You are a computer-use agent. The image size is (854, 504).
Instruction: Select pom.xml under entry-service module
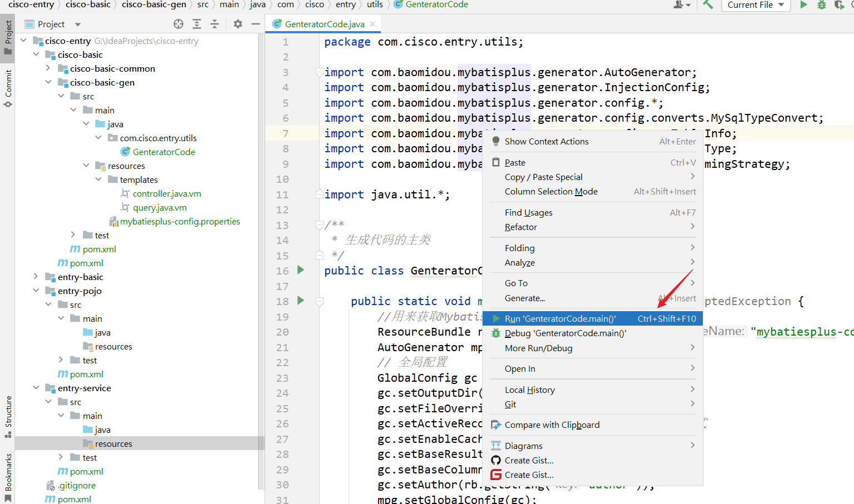(86, 471)
